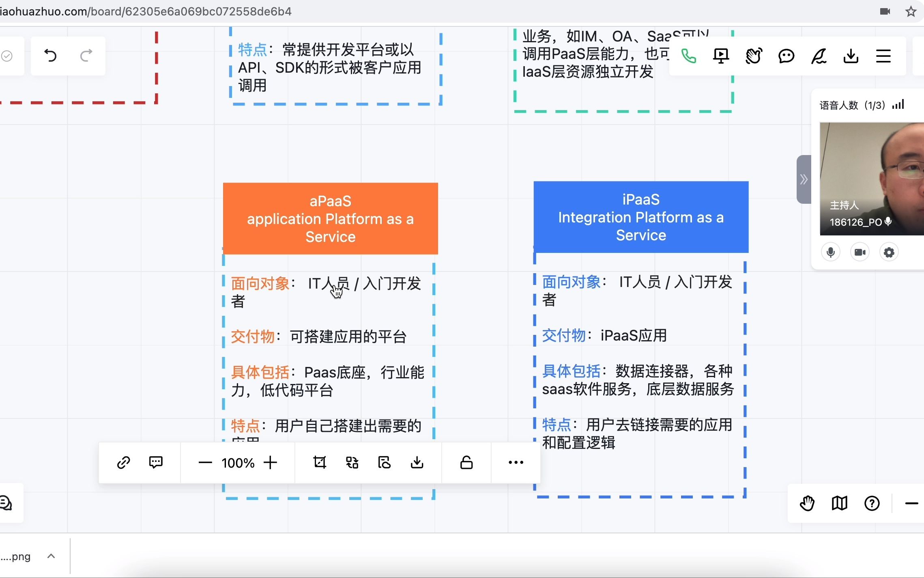Bookmark page with star in address bar
This screenshot has height=578, width=924.
(911, 11)
